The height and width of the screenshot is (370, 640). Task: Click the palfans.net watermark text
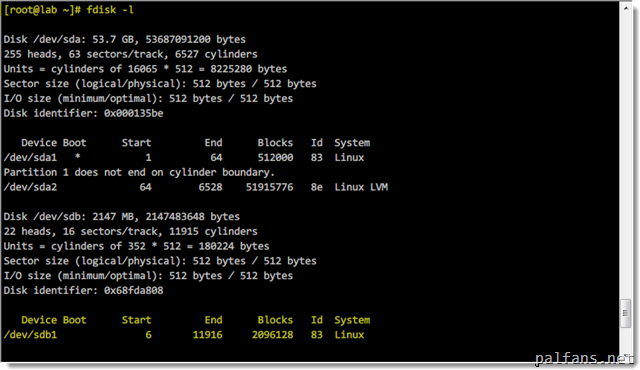584,359
